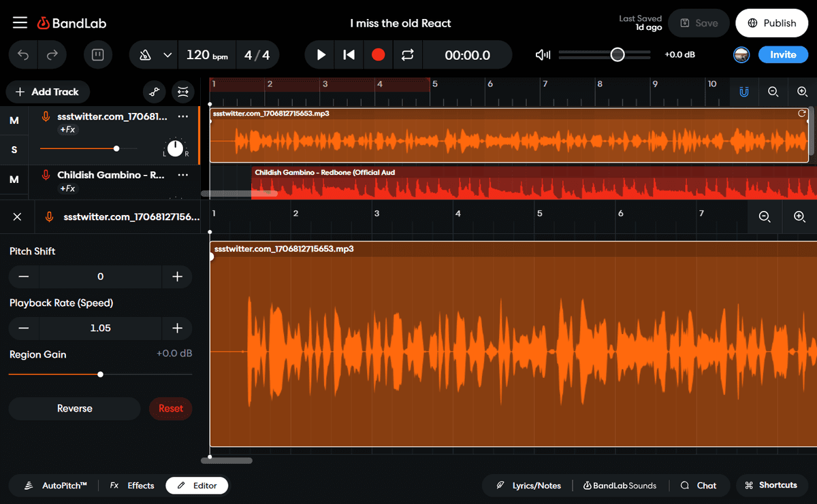Click the Playback Rate 1.05 field
Image resolution: width=817 pixels, height=504 pixels.
pos(101,328)
